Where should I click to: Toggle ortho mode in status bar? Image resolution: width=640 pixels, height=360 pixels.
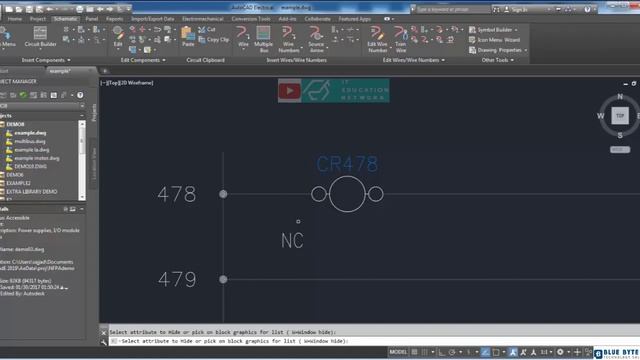click(442, 352)
